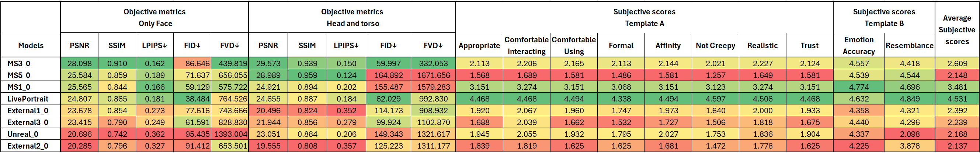
Task: Click the Unreal_0 Resemblance value 2.098
Action: pyautogui.click(x=910, y=134)
